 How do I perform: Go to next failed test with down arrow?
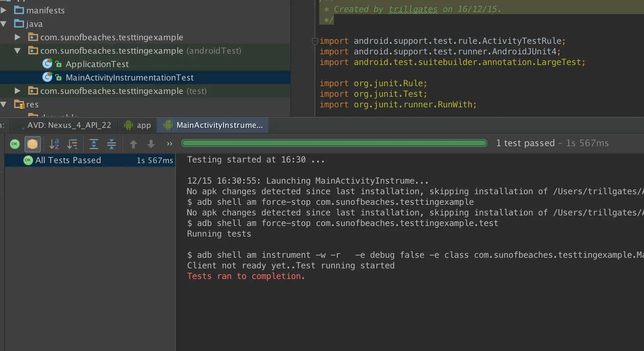151,144
